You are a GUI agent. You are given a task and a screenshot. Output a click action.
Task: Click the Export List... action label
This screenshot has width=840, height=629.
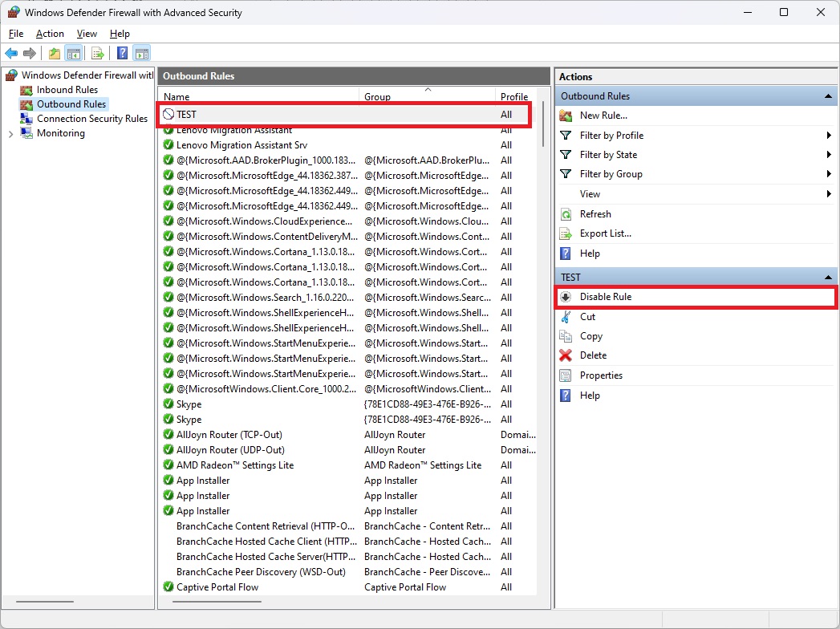[x=606, y=233]
